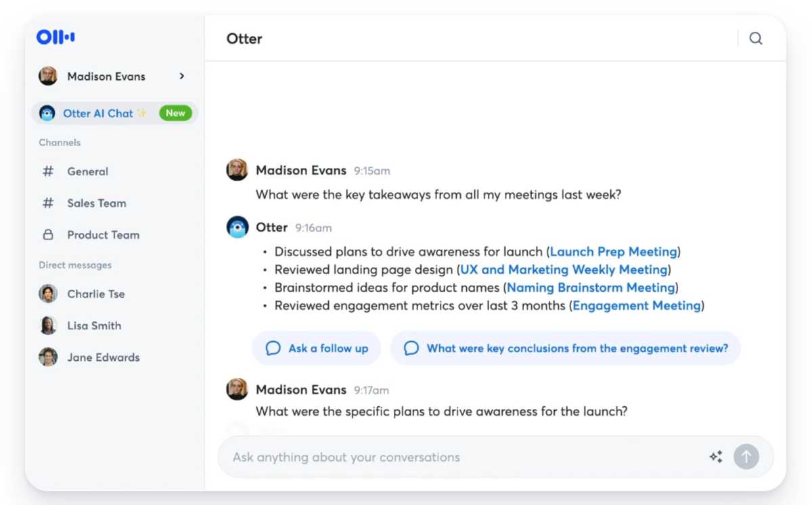Select the engagement review conclusions suggestion
Screen dimensions: 812x505
[566, 349]
